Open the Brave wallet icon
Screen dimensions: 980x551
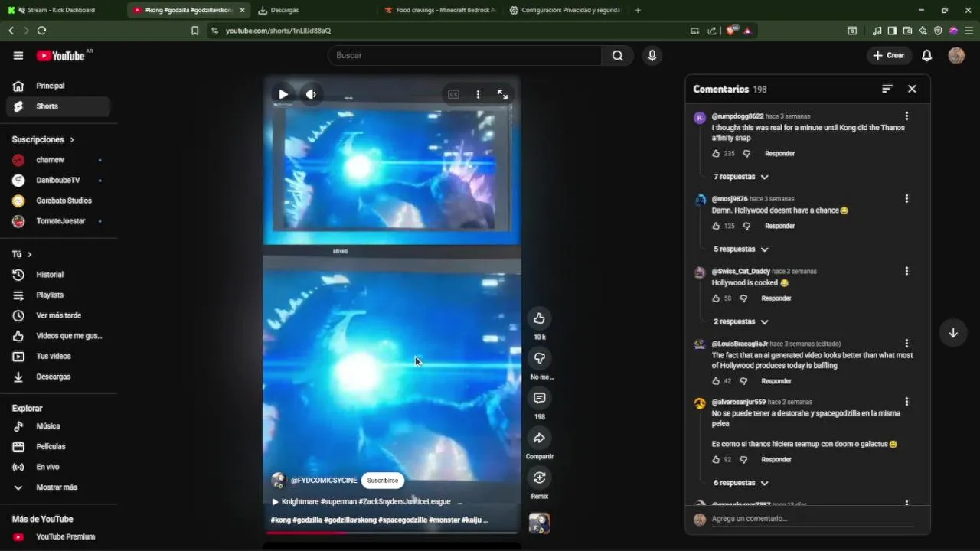[x=907, y=31]
